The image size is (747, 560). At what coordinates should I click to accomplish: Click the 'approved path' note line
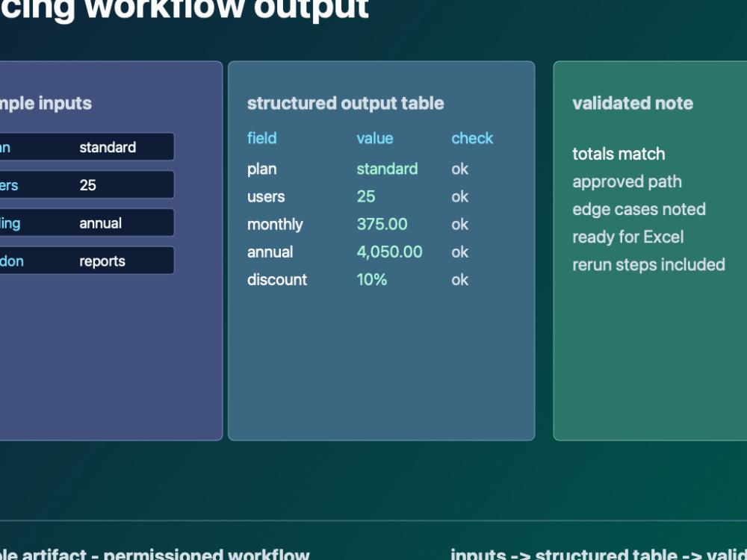[627, 182]
